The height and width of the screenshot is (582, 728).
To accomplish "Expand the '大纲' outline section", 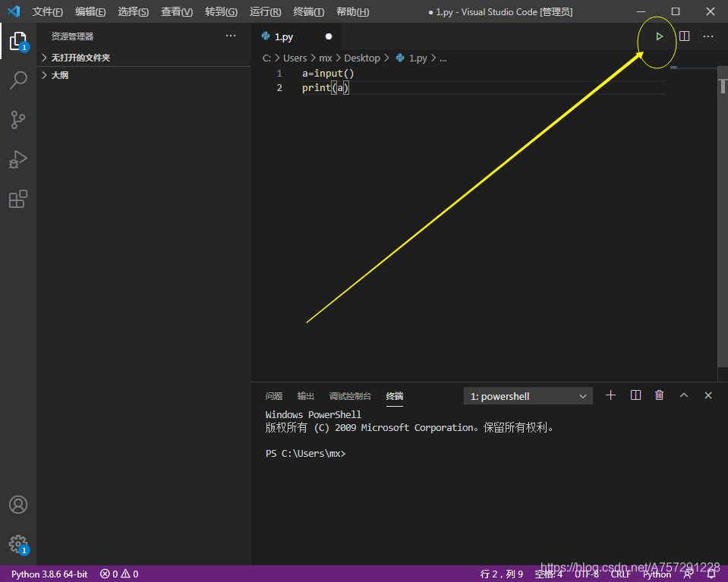I will tap(143, 75).
